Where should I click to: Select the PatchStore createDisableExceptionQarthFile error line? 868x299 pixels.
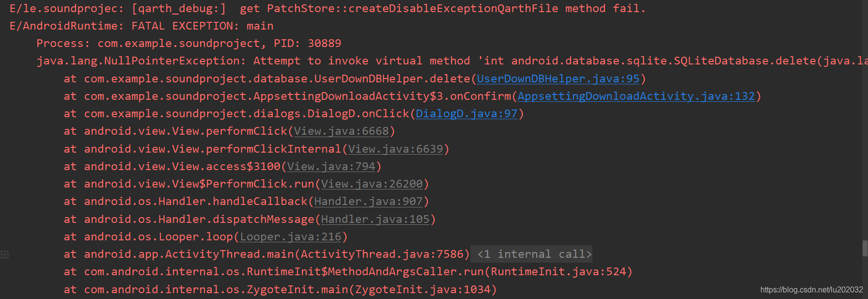point(327,8)
